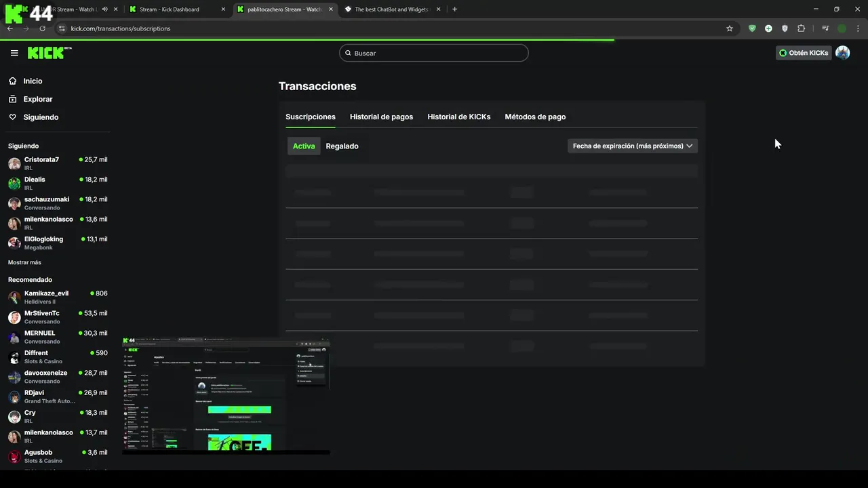The width and height of the screenshot is (868, 488).
Task: Close The best ChatBot and Widgets tab
Action: pyautogui.click(x=438, y=9)
